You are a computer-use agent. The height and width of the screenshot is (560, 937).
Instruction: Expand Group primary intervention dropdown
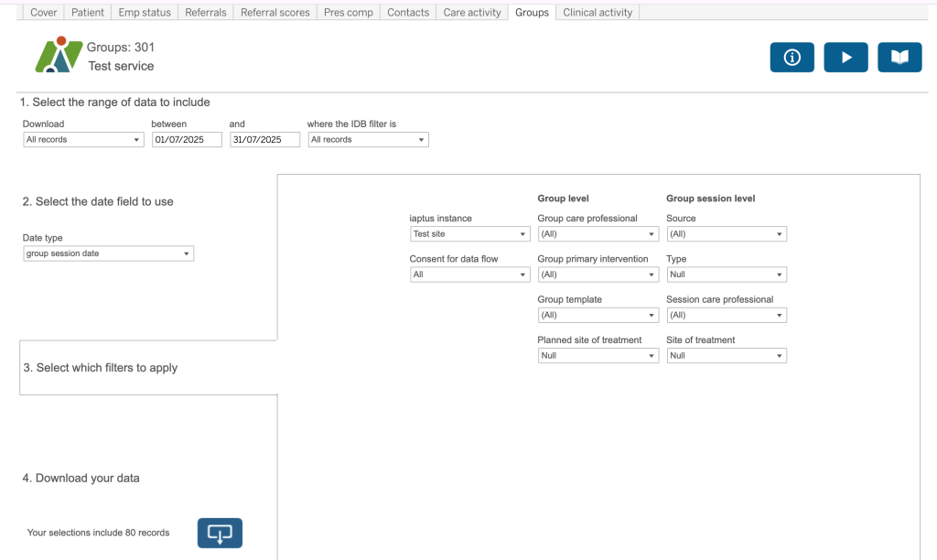[x=598, y=275]
